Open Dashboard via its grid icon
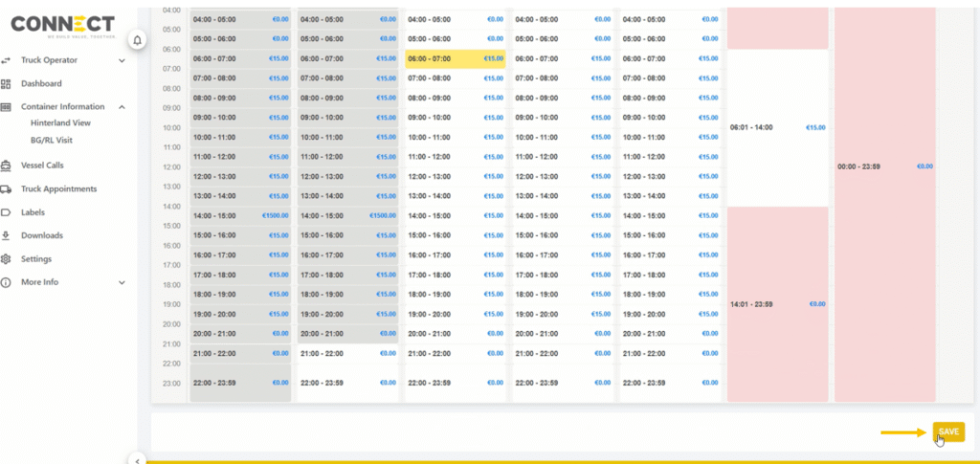 [x=7, y=84]
